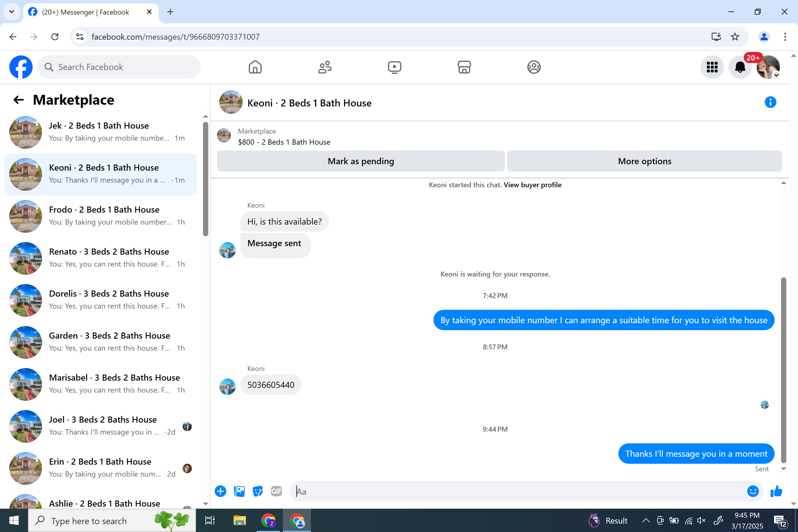View site information icon in address bar
The height and width of the screenshot is (532, 798).
point(80,37)
